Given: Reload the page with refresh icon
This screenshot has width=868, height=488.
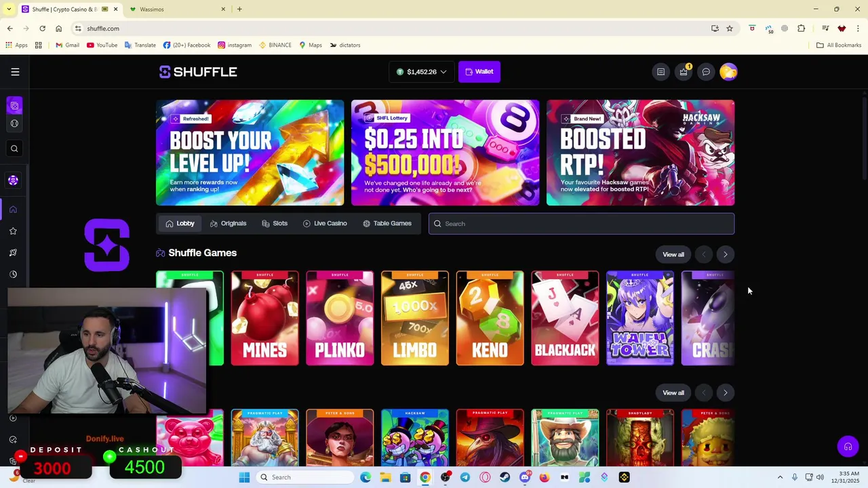Looking at the screenshot, I should tap(42, 28).
